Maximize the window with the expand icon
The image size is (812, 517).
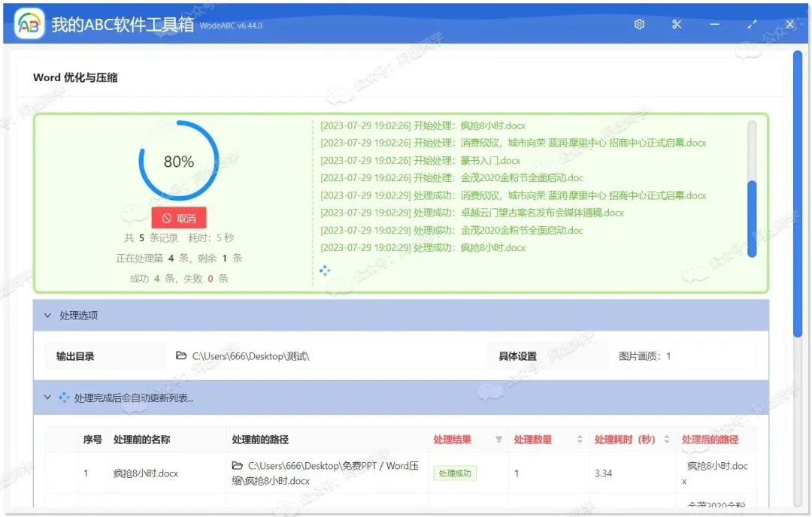click(752, 24)
